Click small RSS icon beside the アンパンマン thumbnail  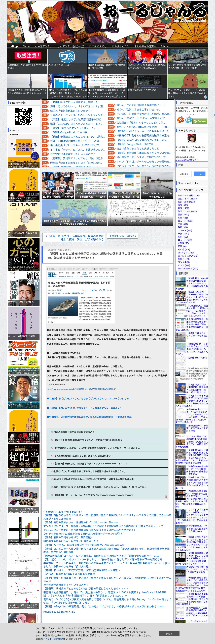pos(205,97)
